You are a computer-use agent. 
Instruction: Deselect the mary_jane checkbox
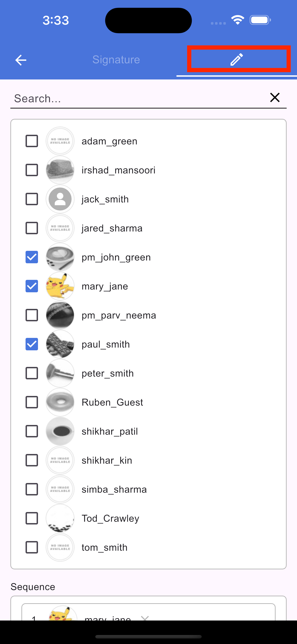[x=32, y=286]
